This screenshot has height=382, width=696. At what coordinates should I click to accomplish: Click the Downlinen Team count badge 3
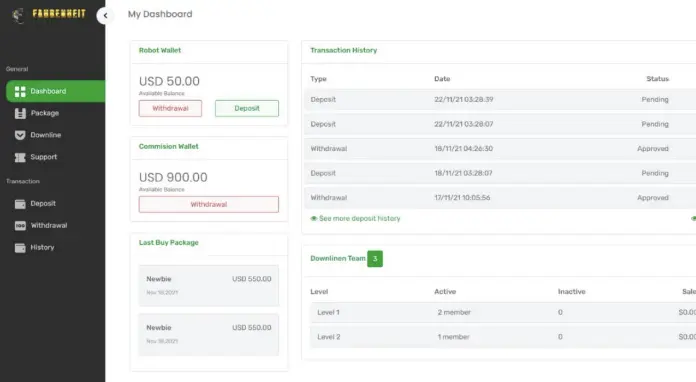coord(375,259)
